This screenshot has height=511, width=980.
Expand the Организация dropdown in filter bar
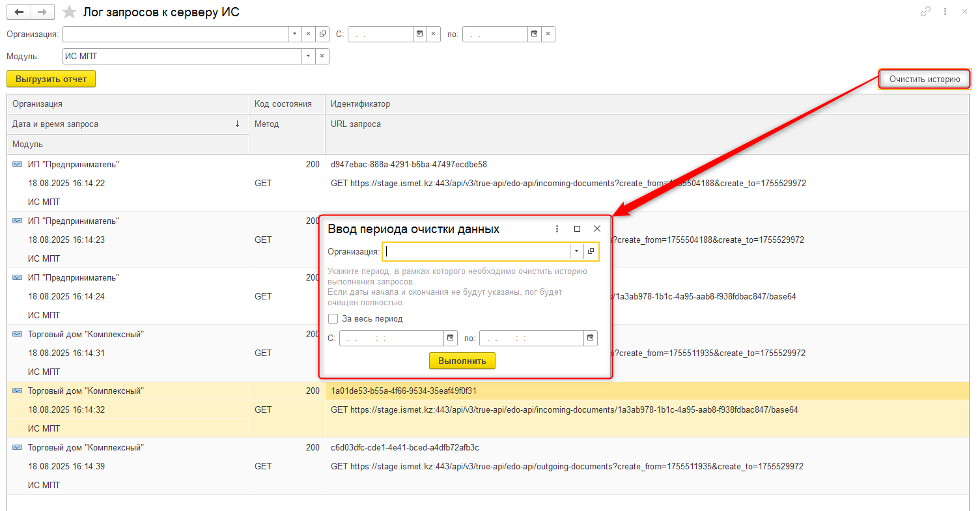tap(294, 34)
